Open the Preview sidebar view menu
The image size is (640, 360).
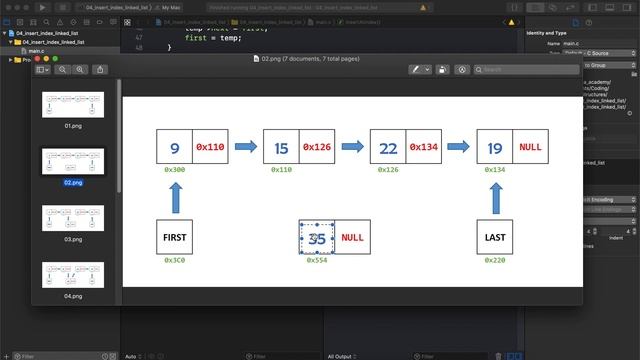(42, 70)
